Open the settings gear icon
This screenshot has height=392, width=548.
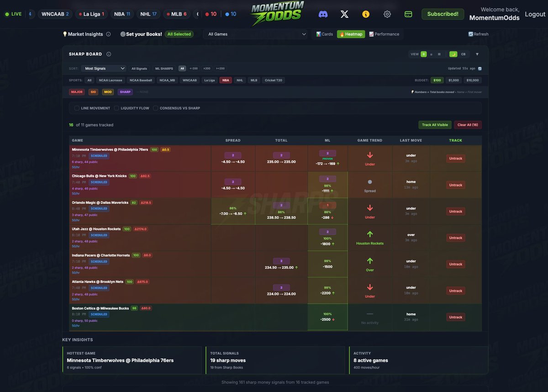point(387,14)
